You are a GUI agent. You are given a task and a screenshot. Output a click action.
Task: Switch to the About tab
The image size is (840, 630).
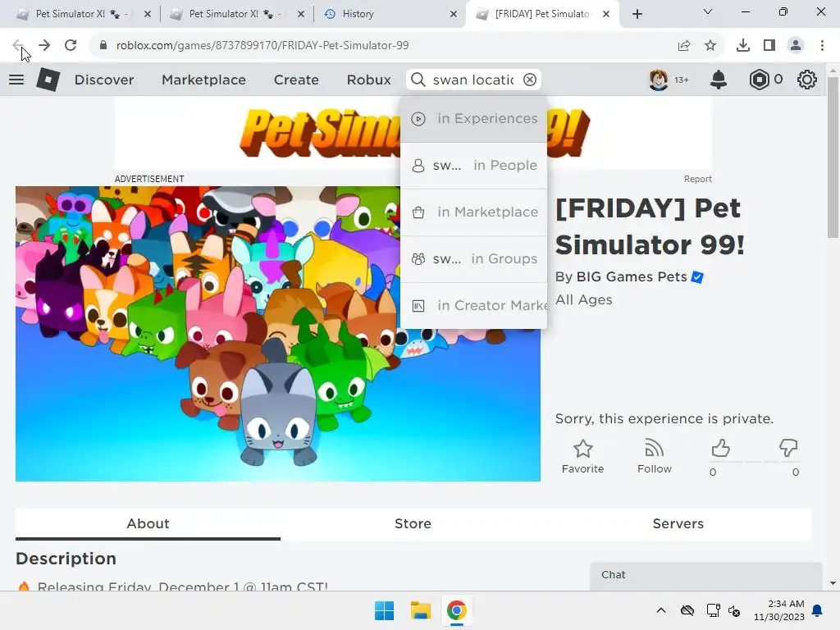[x=148, y=524]
